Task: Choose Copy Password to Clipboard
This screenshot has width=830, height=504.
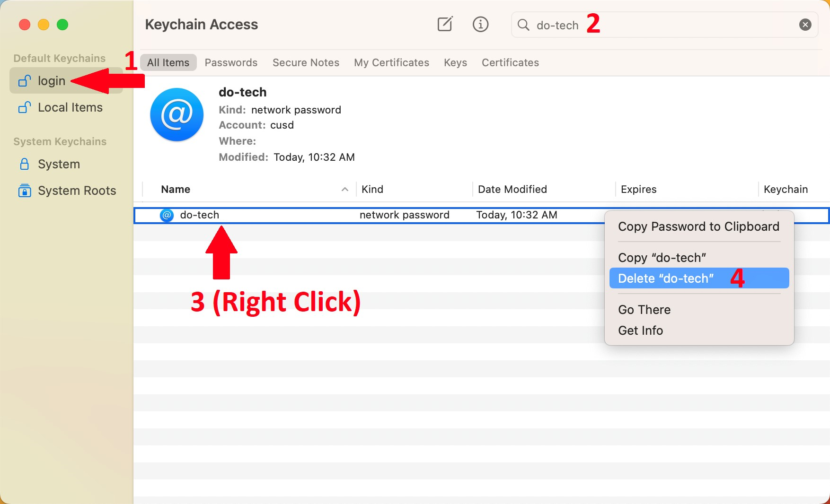Action: click(698, 226)
